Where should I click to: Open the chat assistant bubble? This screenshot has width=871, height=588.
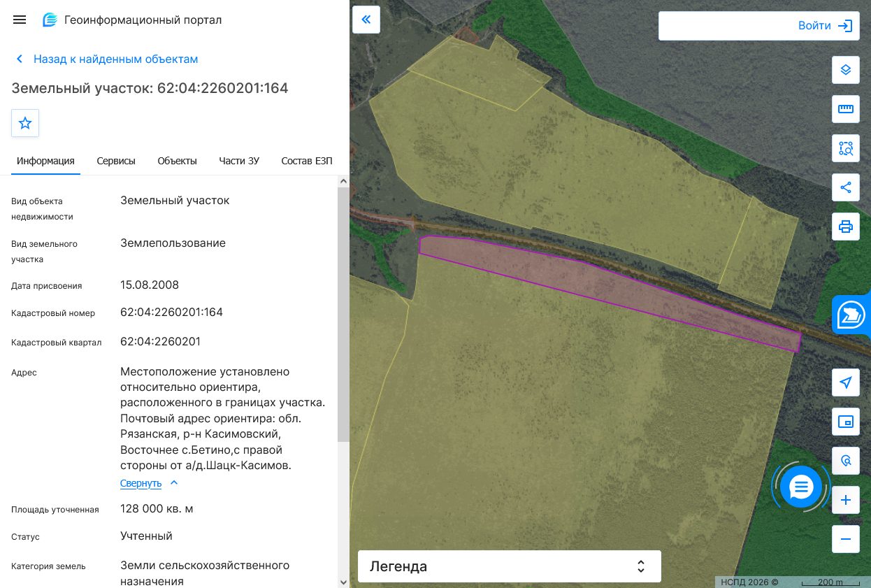pyautogui.click(x=801, y=486)
